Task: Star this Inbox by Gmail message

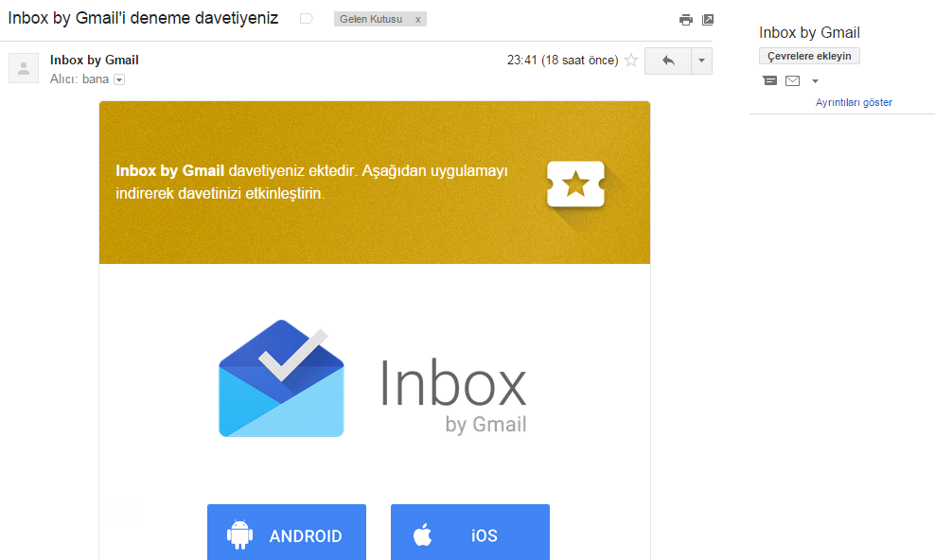Action: 631,61
